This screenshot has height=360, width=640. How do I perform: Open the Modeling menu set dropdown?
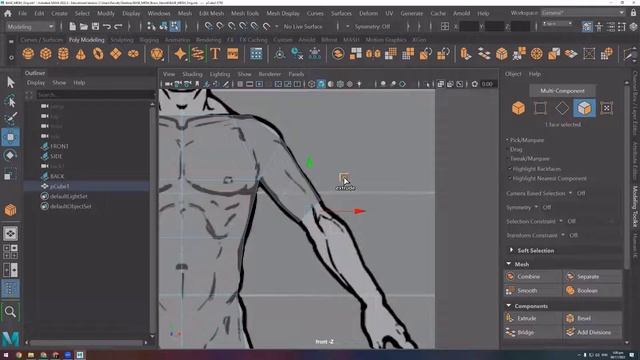(x=30, y=27)
